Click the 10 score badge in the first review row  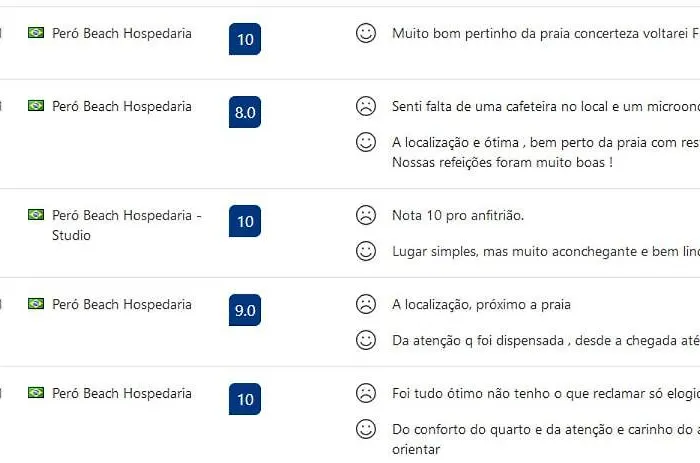pyautogui.click(x=245, y=39)
